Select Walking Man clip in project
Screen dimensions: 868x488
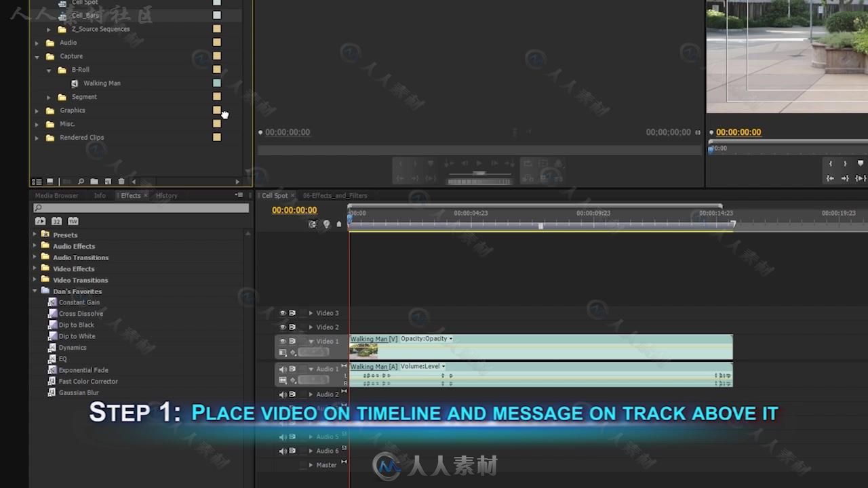102,83
